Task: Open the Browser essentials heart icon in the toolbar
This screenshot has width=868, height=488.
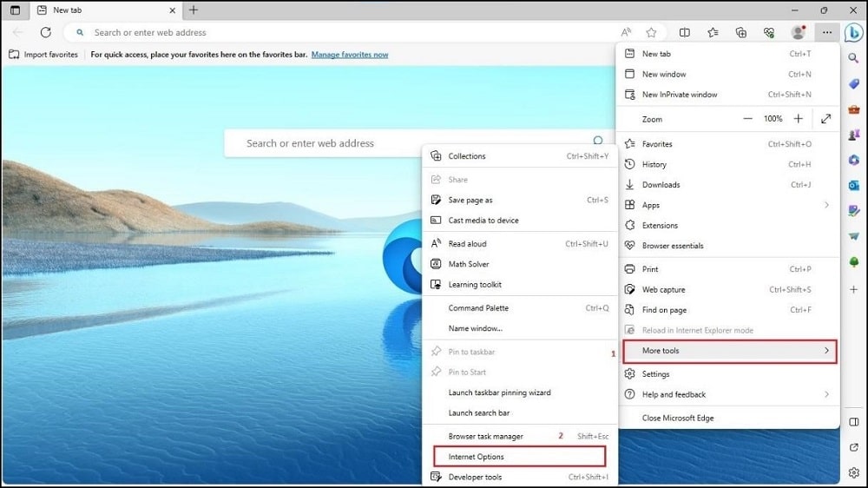Action: pos(769,32)
